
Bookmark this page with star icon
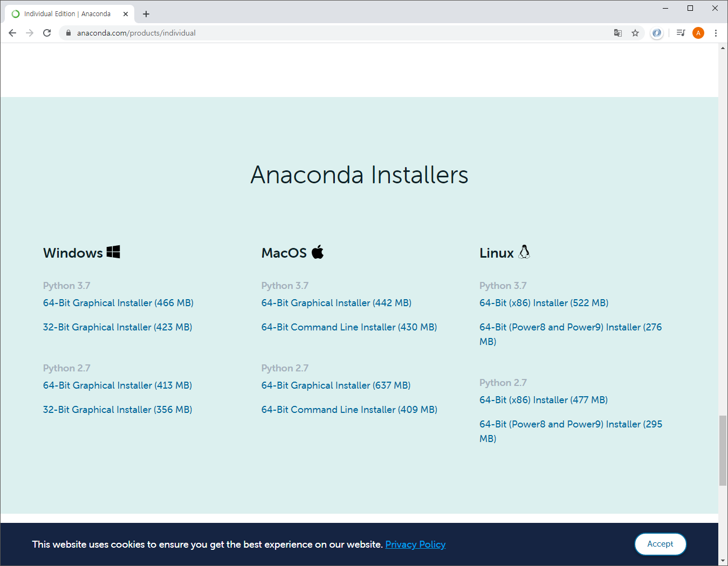(x=635, y=33)
